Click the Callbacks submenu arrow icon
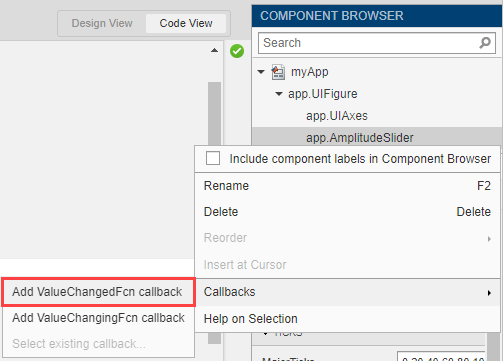 click(x=489, y=293)
